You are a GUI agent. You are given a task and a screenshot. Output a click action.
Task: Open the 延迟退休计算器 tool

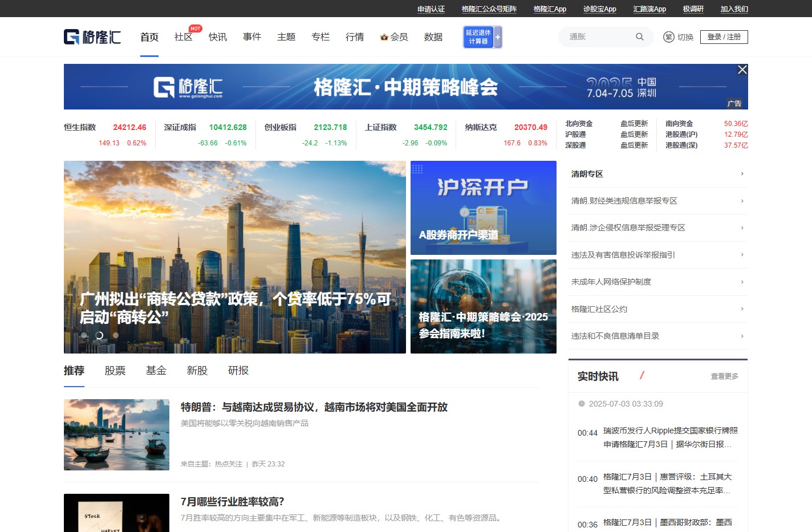tap(478, 37)
